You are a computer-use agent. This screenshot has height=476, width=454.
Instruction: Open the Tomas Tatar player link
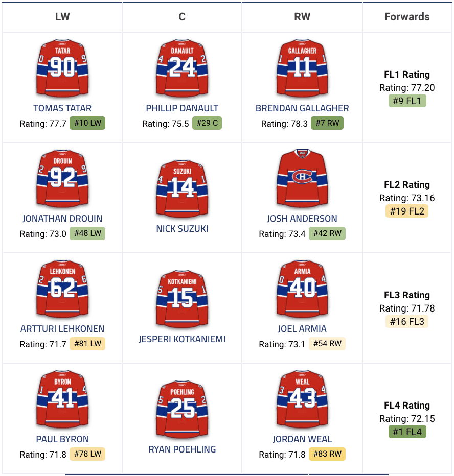click(x=62, y=108)
